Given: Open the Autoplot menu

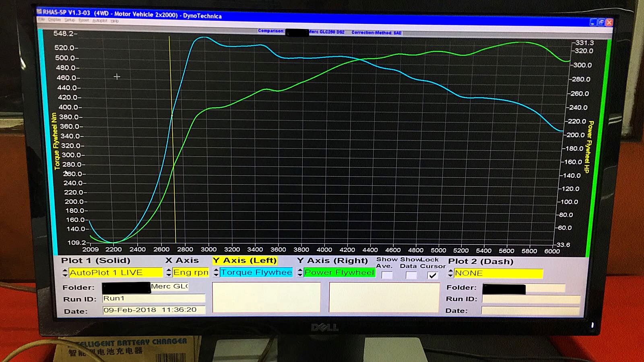Looking at the screenshot, I should 100,21.
